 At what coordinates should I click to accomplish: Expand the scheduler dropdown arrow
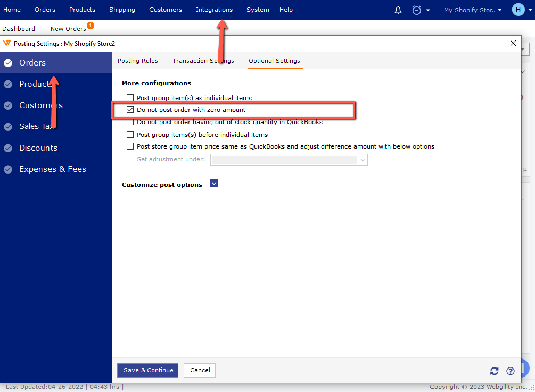pos(428,10)
